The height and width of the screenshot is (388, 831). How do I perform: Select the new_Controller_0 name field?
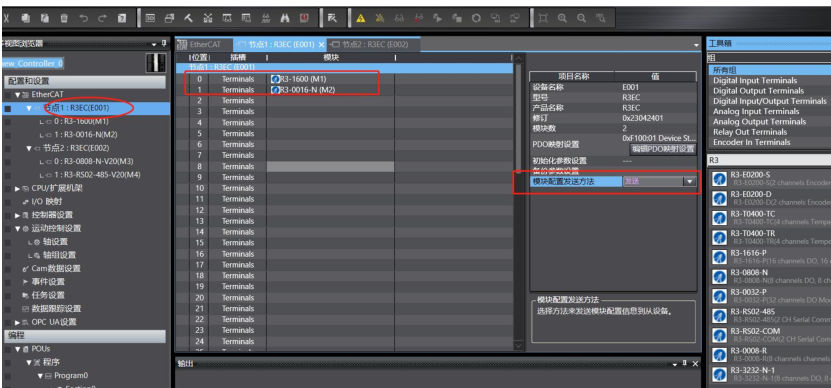33,64
